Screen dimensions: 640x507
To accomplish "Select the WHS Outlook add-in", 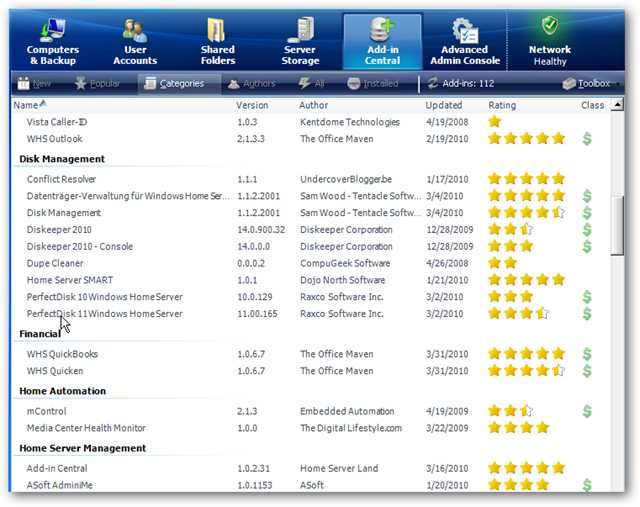I will click(x=54, y=139).
